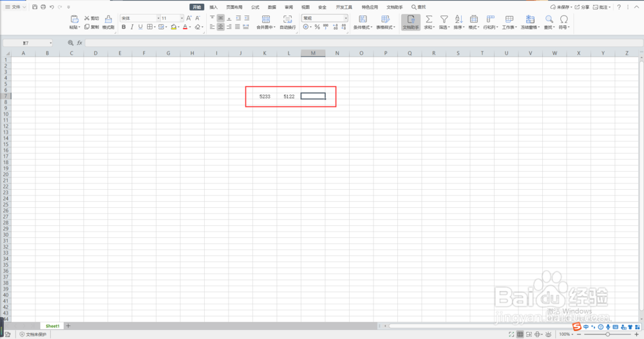
Task: Click the formula bar input field
Action: 363,42
